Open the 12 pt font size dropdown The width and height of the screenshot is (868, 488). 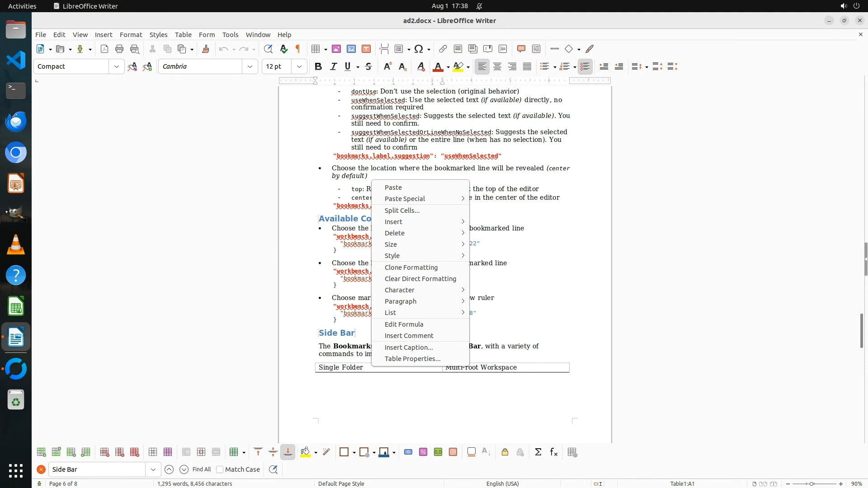pos(299,66)
